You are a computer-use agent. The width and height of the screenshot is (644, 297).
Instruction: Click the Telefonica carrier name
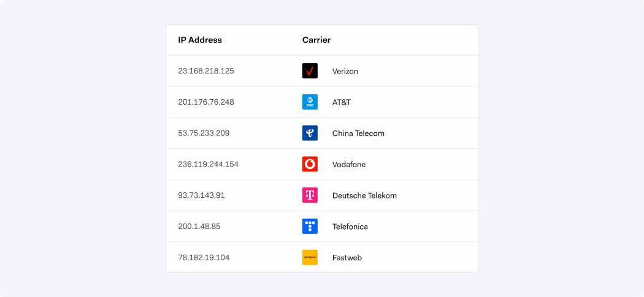[x=350, y=227]
